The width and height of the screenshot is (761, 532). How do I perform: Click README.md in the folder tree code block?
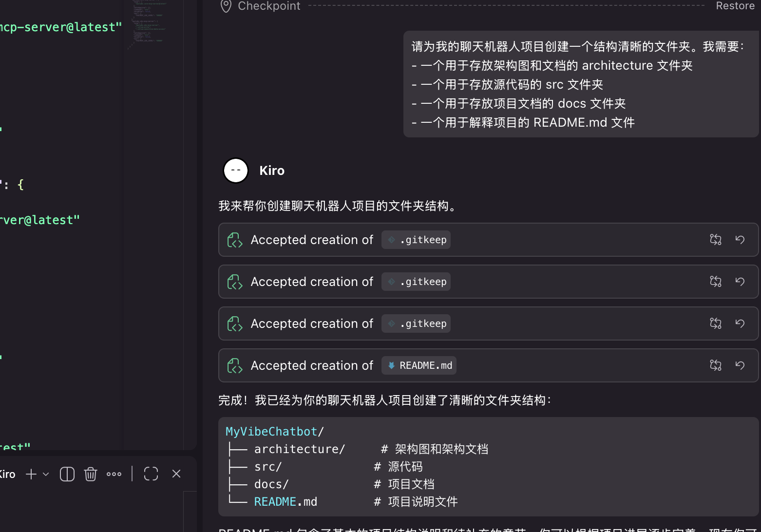285,502
